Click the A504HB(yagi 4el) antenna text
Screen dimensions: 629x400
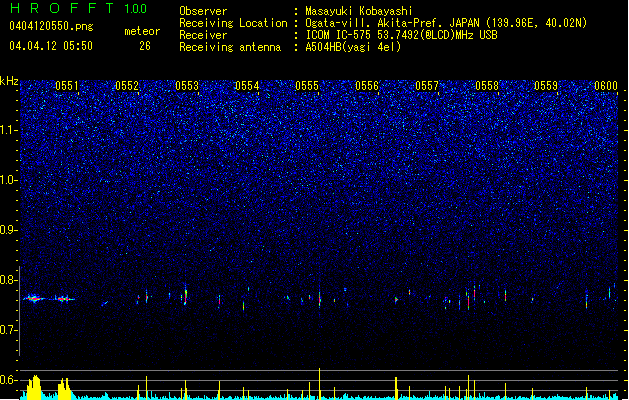click(x=353, y=47)
